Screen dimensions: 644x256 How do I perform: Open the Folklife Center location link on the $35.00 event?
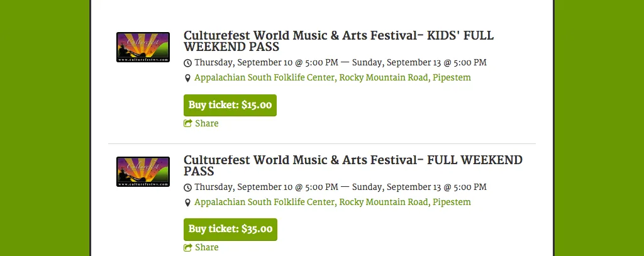[333, 202]
